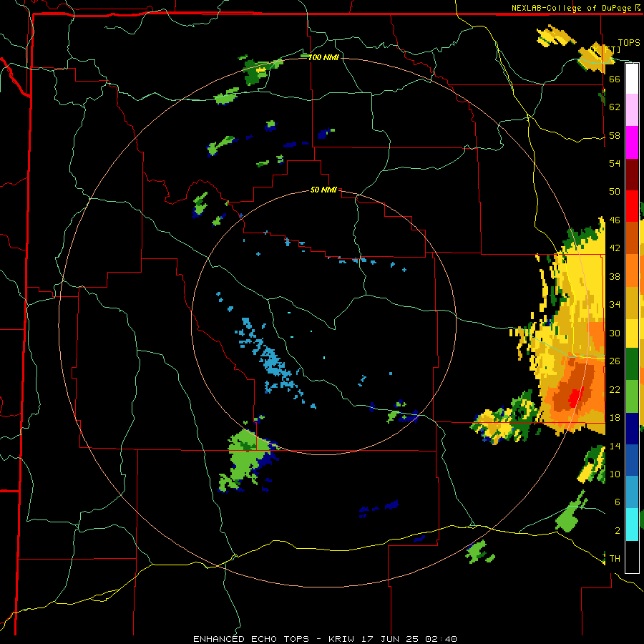The image size is (644, 644).
Task: Click the "54" legend value
Action: 615,163
